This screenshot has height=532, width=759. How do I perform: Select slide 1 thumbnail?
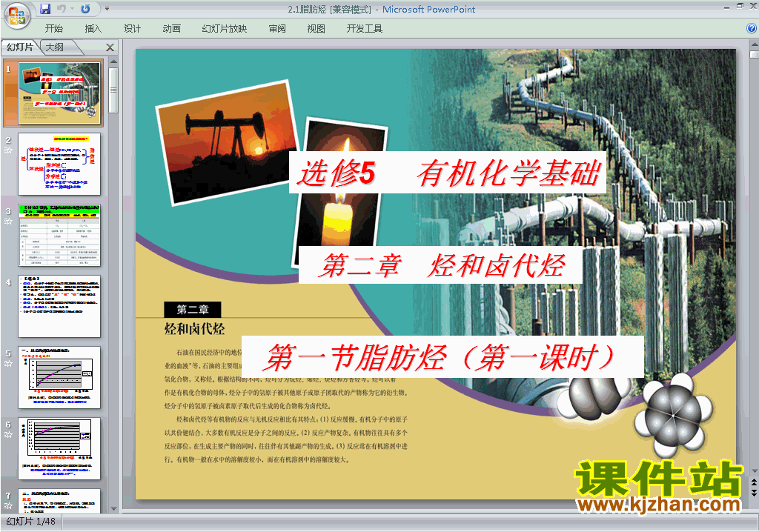tap(59, 93)
